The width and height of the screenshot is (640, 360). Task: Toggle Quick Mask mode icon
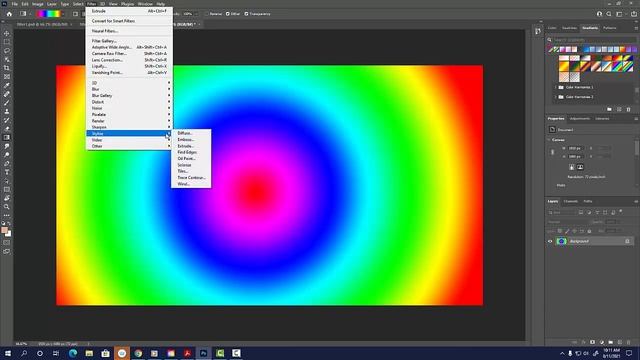tap(7, 243)
